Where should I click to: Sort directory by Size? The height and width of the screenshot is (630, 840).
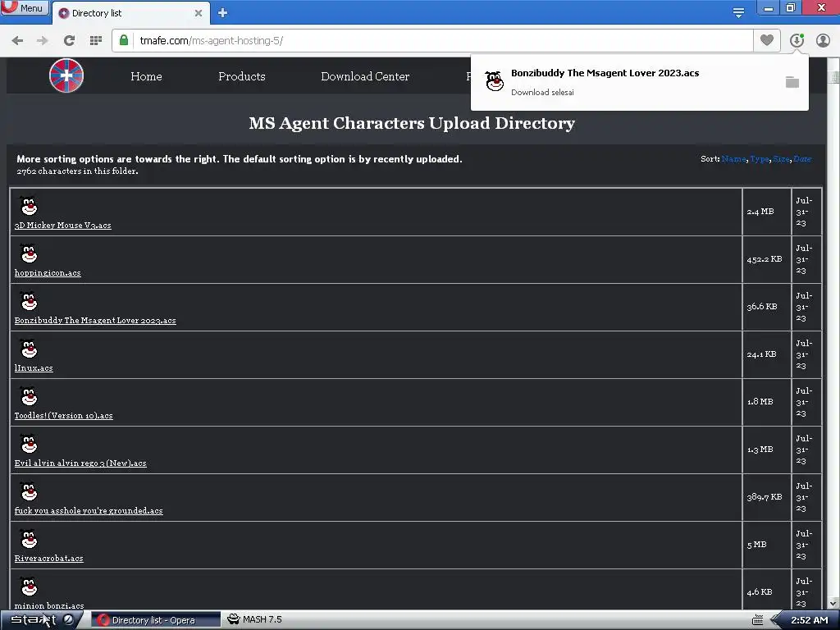tap(781, 159)
